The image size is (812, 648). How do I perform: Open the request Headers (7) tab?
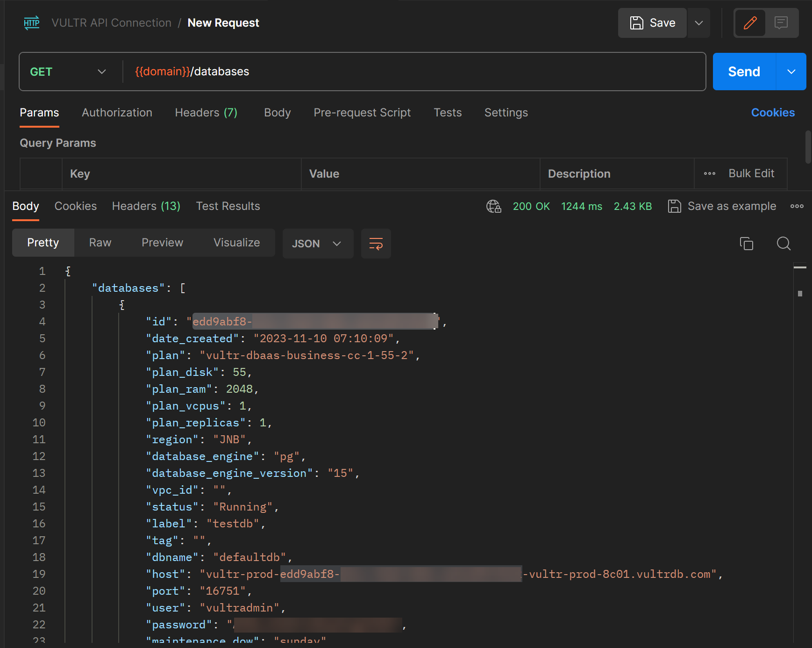(x=206, y=113)
